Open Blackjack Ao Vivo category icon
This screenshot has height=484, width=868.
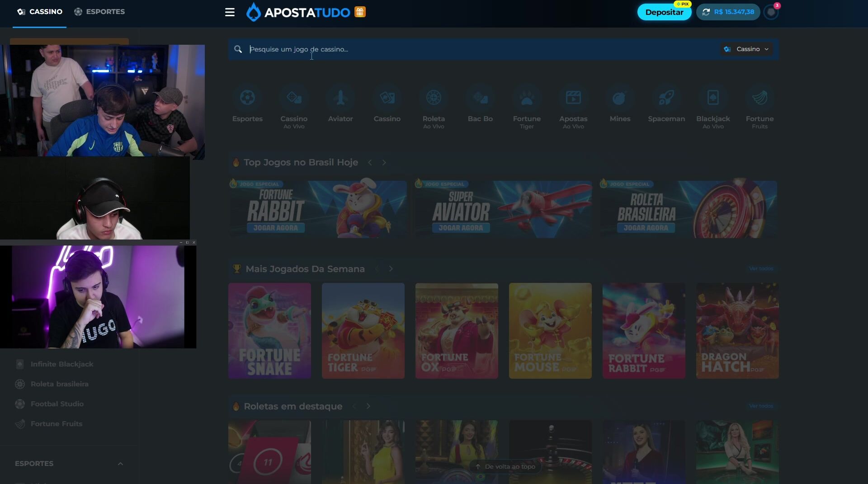713,98
